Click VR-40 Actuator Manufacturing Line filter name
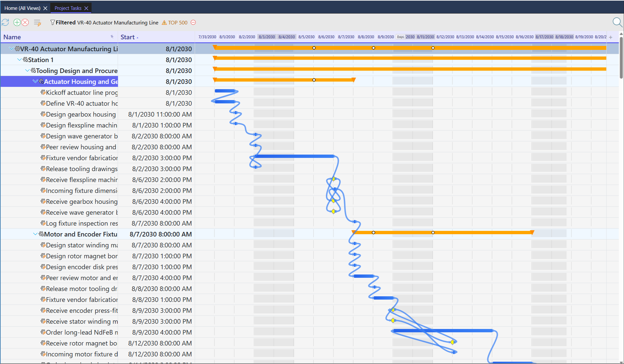 (118, 22)
